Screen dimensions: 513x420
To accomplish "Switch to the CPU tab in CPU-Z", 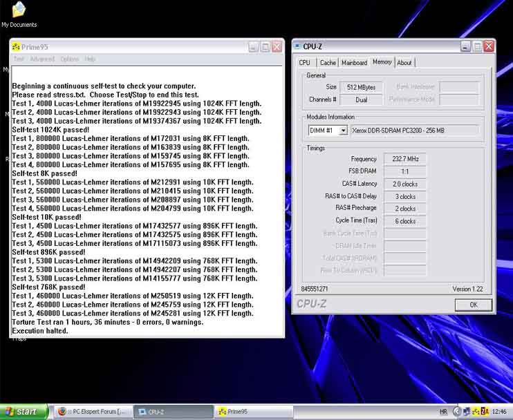I will [x=304, y=63].
